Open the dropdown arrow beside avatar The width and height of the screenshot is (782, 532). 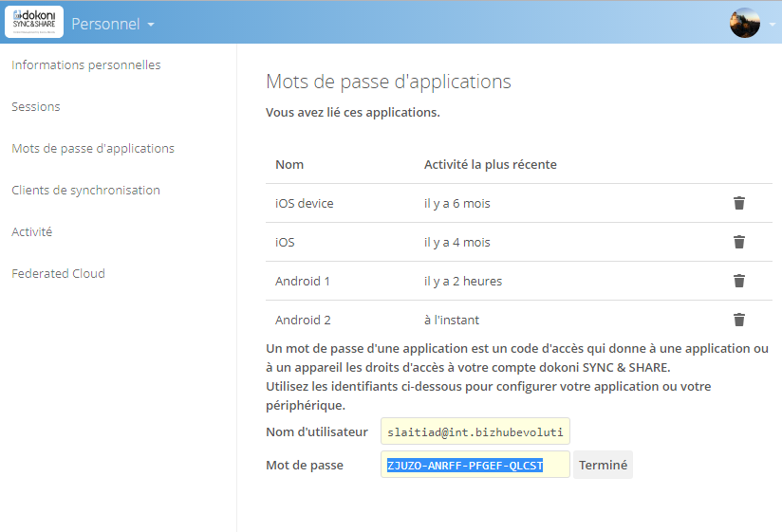coord(772,24)
